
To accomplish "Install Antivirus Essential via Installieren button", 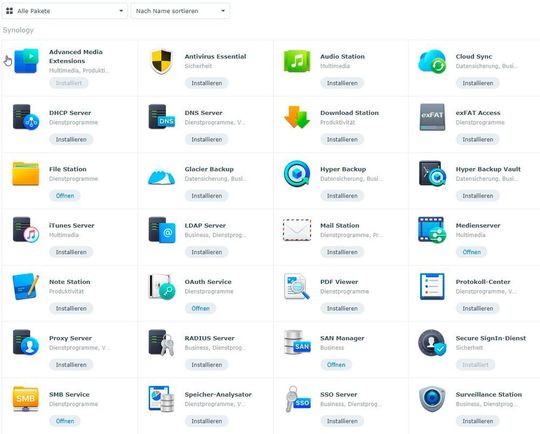I will pos(207,83).
